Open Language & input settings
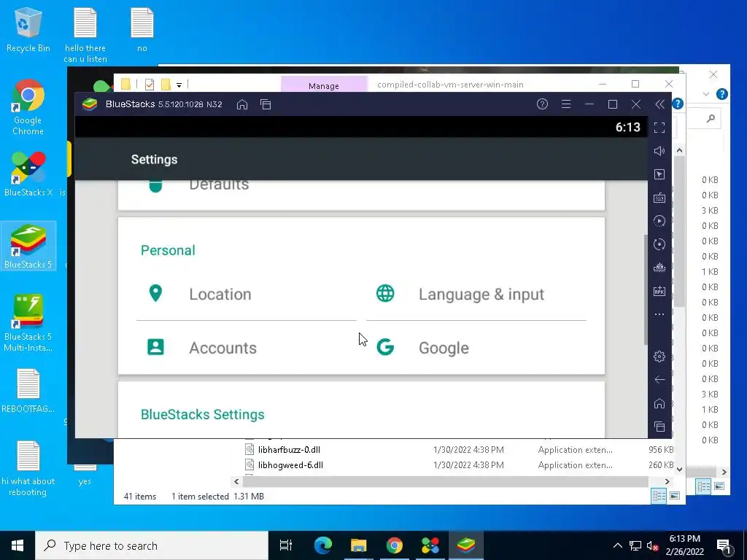This screenshot has height=560, width=747. pos(476,294)
